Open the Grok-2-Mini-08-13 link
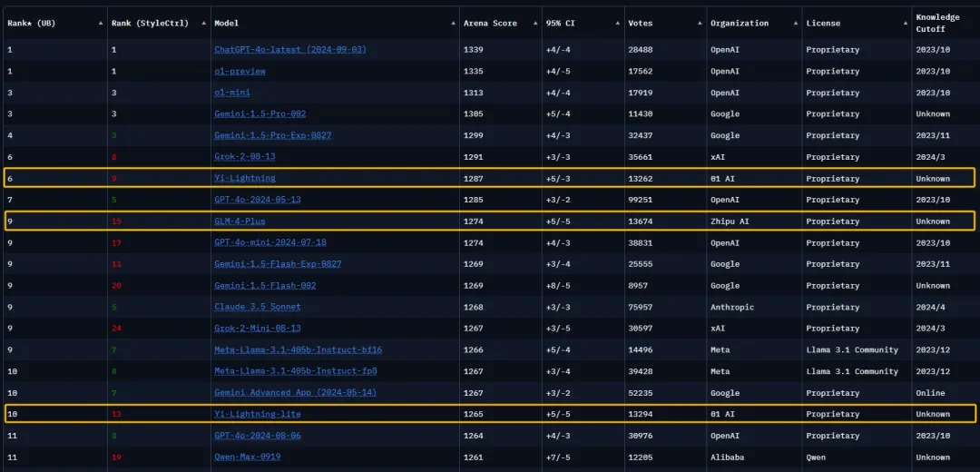 coord(258,329)
